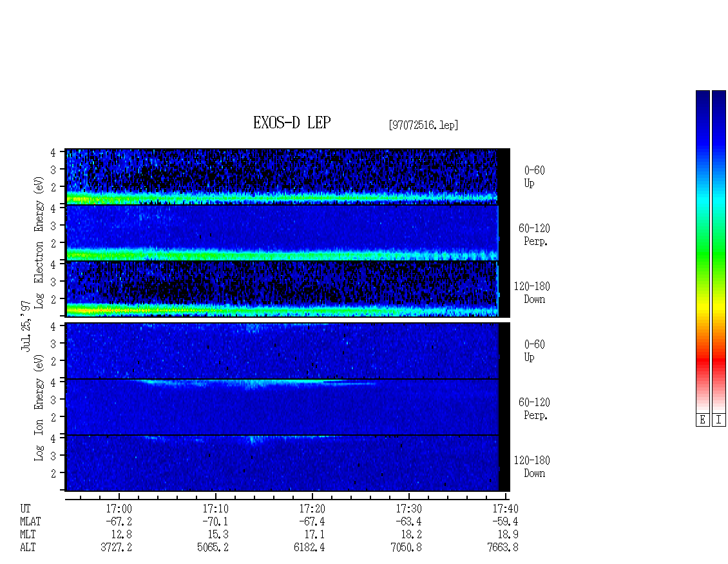Select the ALT value 7663.8
The image size is (728, 564).
[503, 547]
